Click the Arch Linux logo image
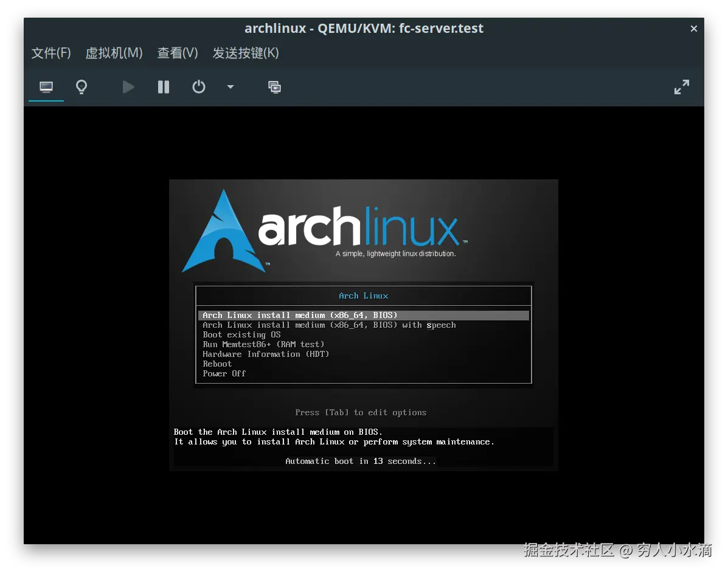Screen dimensions: 728x574 tap(325, 230)
